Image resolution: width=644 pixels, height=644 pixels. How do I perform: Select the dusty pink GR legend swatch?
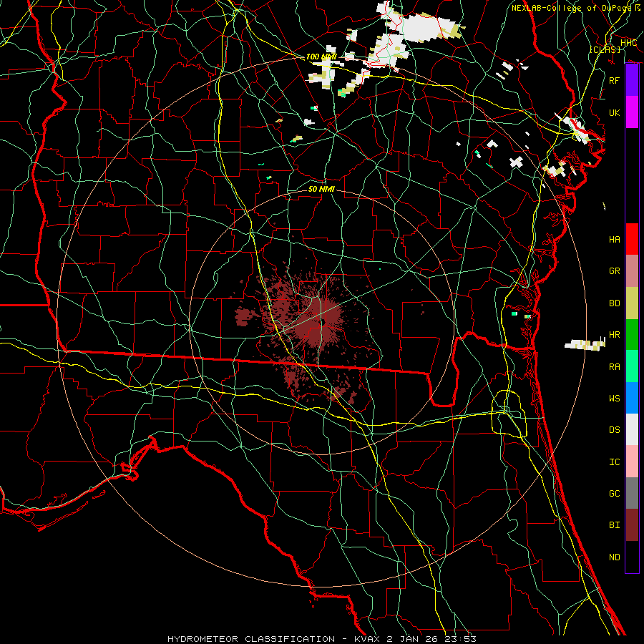pyautogui.click(x=632, y=270)
